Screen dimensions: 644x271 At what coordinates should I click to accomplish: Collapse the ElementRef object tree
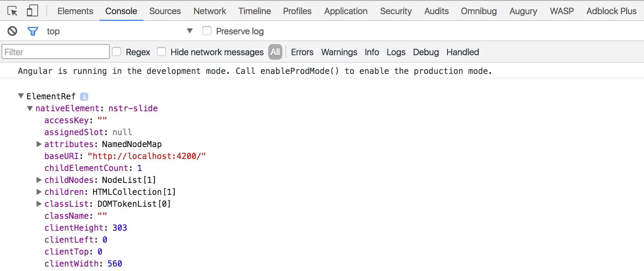[x=21, y=96]
